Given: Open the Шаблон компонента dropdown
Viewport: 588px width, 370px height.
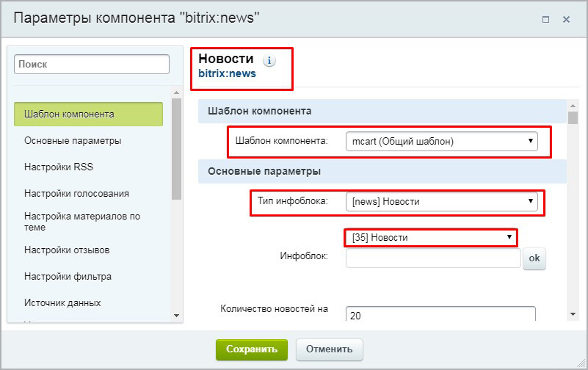Looking at the screenshot, I should click(x=442, y=141).
